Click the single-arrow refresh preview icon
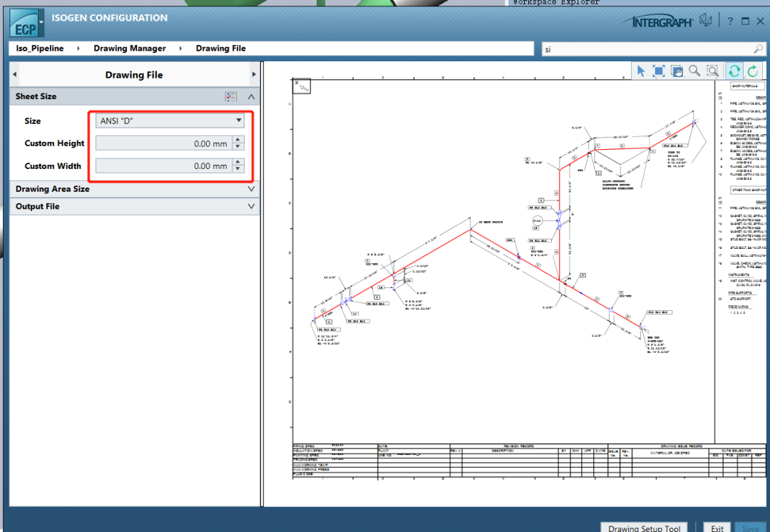 click(752, 71)
